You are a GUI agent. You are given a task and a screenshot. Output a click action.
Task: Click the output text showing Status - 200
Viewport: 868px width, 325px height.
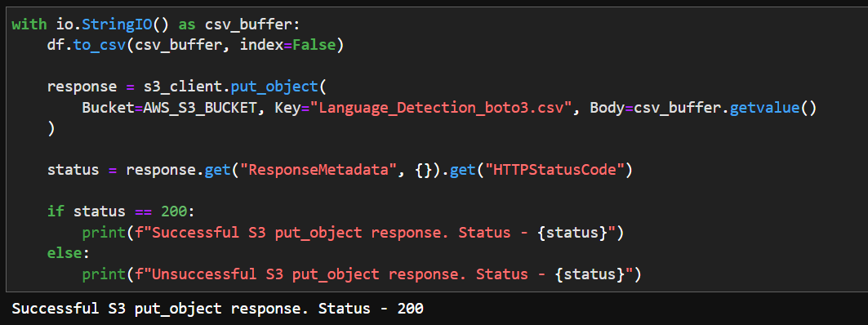pyautogui.click(x=217, y=308)
